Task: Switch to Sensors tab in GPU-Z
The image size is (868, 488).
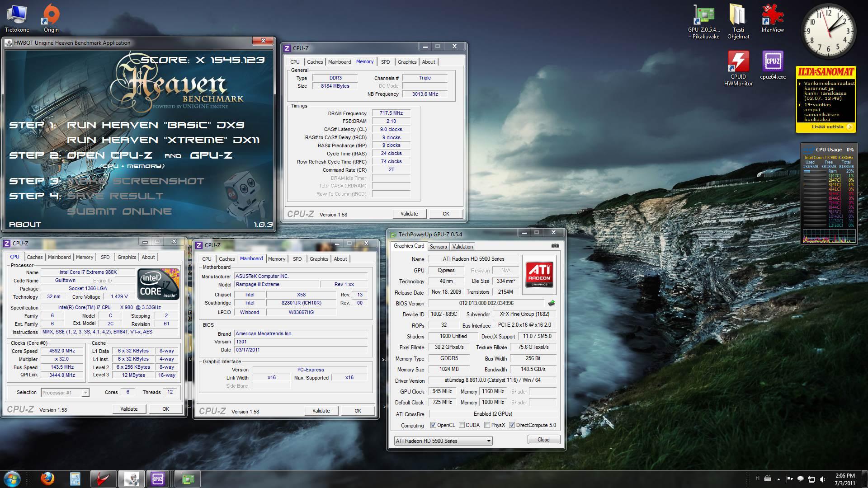Action: coord(438,247)
